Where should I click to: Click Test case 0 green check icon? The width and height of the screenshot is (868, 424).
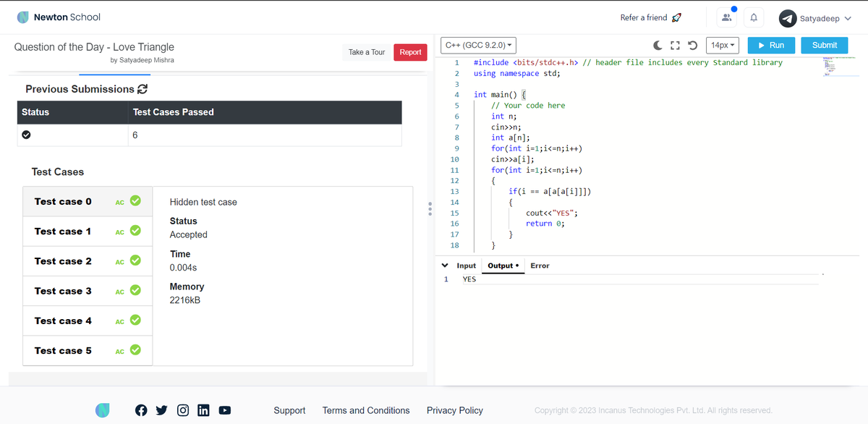click(135, 201)
